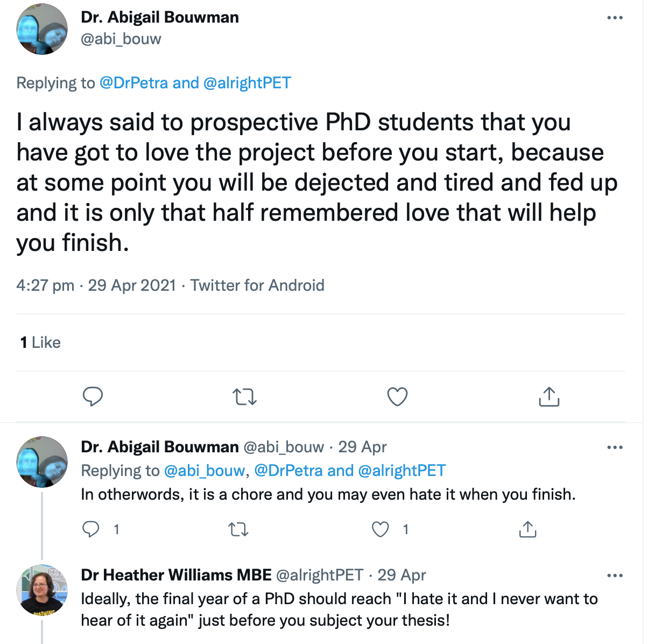The height and width of the screenshot is (644, 648).
Task: Open Dr Heather Williams MBE's profile picture
Action: (42, 590)
